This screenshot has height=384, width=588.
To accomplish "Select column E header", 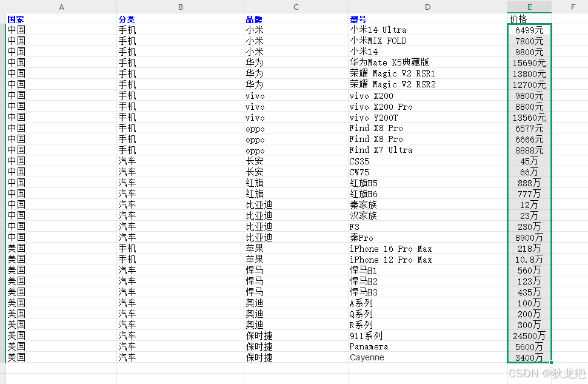I will click(529, 7).
